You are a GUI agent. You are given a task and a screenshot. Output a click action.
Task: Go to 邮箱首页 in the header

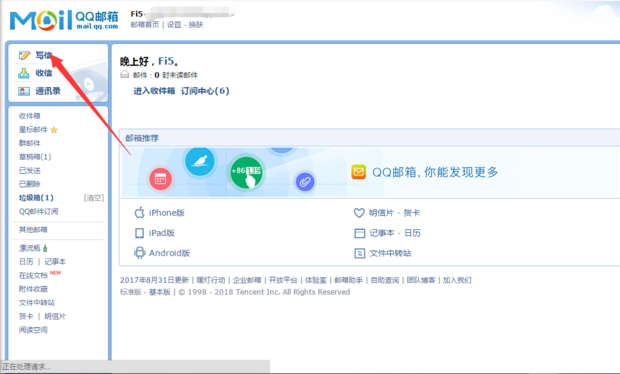point(145,25)
